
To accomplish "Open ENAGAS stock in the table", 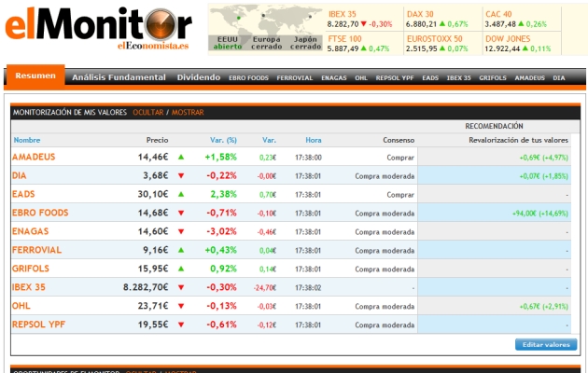I will tap(31, 231).
